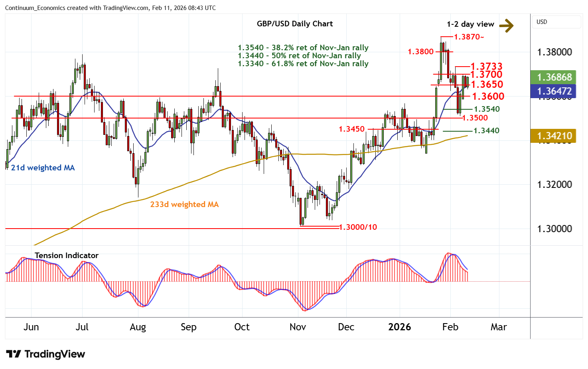
Task: Click the Feb label on time axis
Action: click(450, 327)
